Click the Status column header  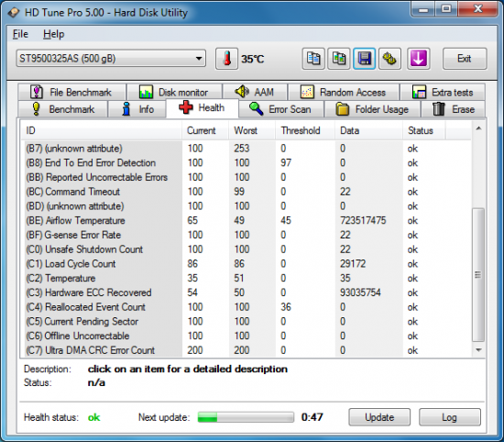(x=424, y=130)
